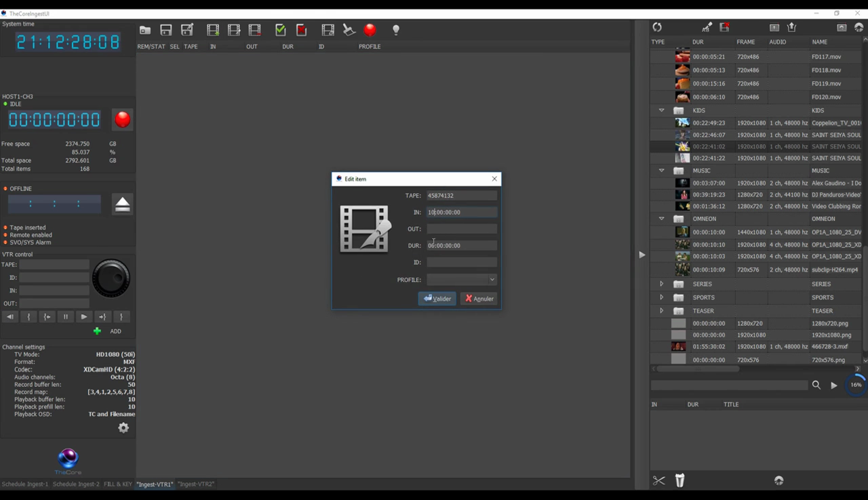
Task: Click the trash bin icon at the bottom right
Action: click(x=679, y=480)
